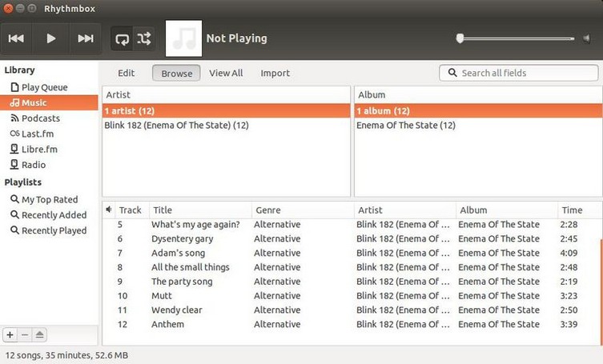The height and width of the screenshot is (364, 603).
Task: Select Blink 182 (Enema Of The State) artist
Action: click(x=226, y=126)
